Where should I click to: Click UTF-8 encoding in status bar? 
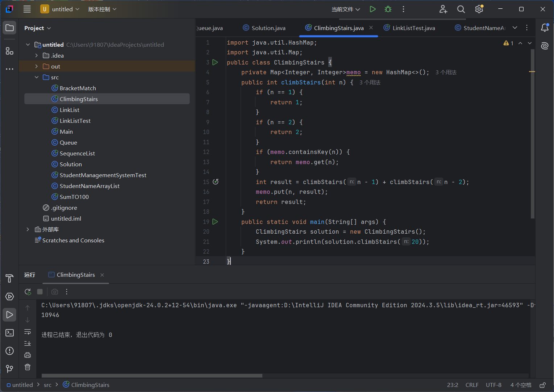(x=493, y=385)
